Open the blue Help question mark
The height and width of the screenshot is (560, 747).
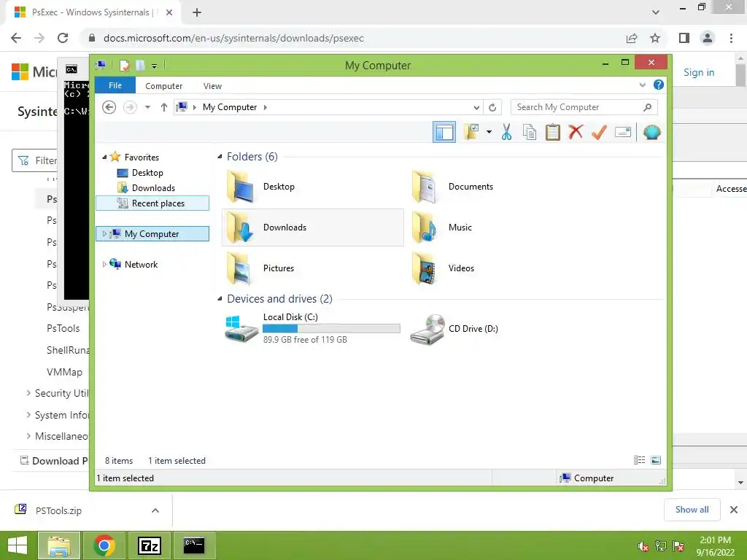[659, 85]
